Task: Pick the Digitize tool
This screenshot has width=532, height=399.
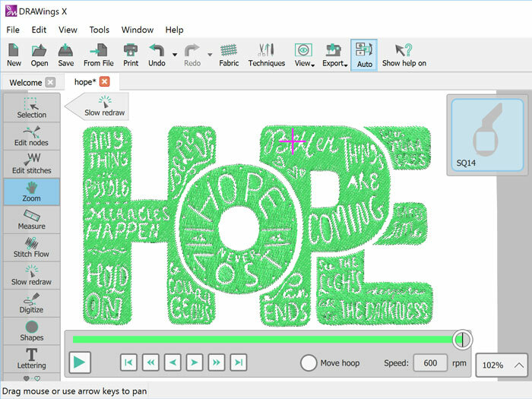Action: pyautogui.click(x=32, y=303)
